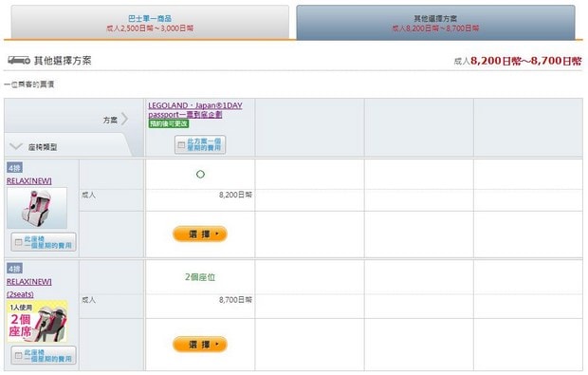Open the 2個座席 seat thumbnail
Screen dimensions: 588x375
click(x=37, y=321)
